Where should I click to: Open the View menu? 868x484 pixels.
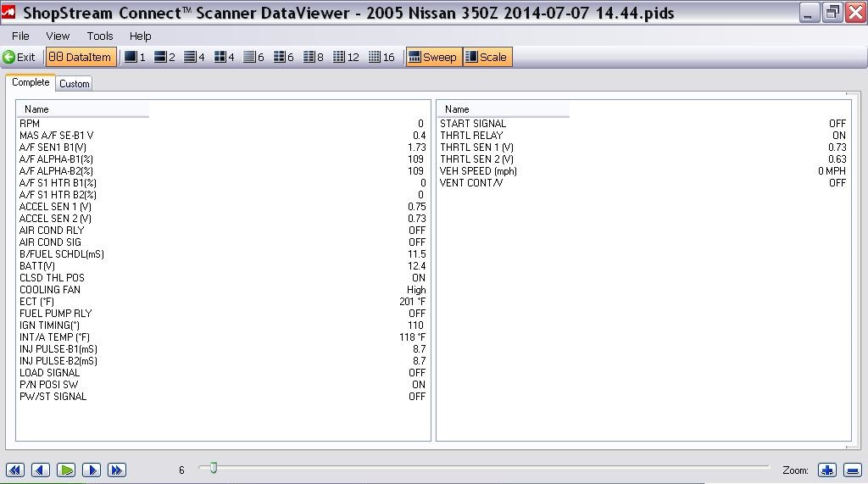click(58, 36)
